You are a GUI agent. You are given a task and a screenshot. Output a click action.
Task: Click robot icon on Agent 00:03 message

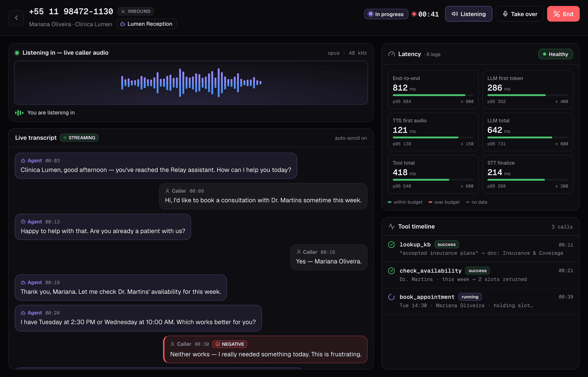(23, 161)
